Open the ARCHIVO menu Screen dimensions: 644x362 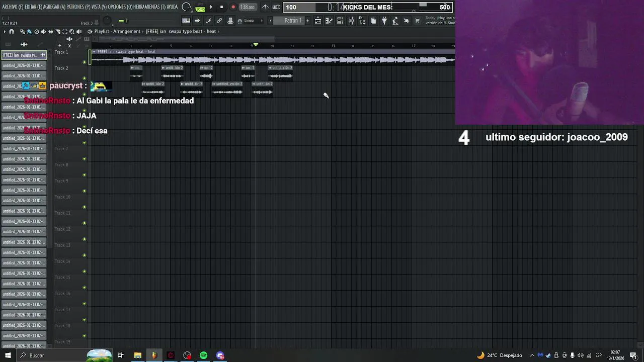(12, 7)
